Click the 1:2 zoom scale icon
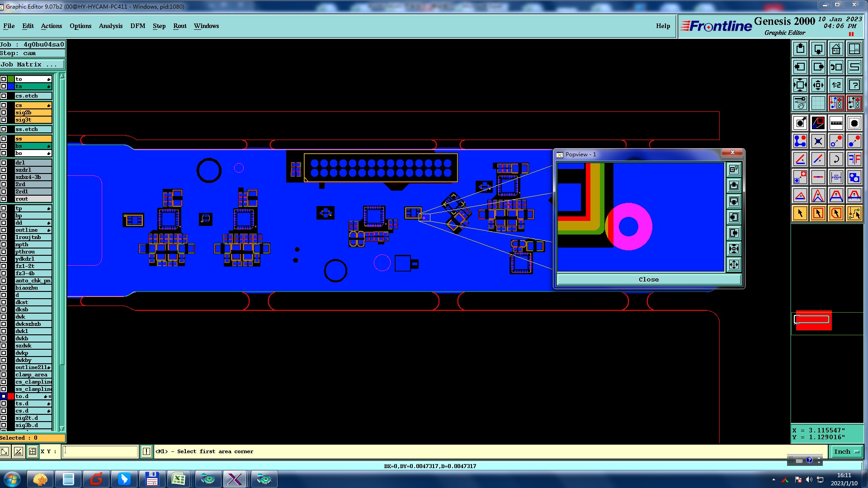This screenshot has width=868, height=488. point(836,85)
